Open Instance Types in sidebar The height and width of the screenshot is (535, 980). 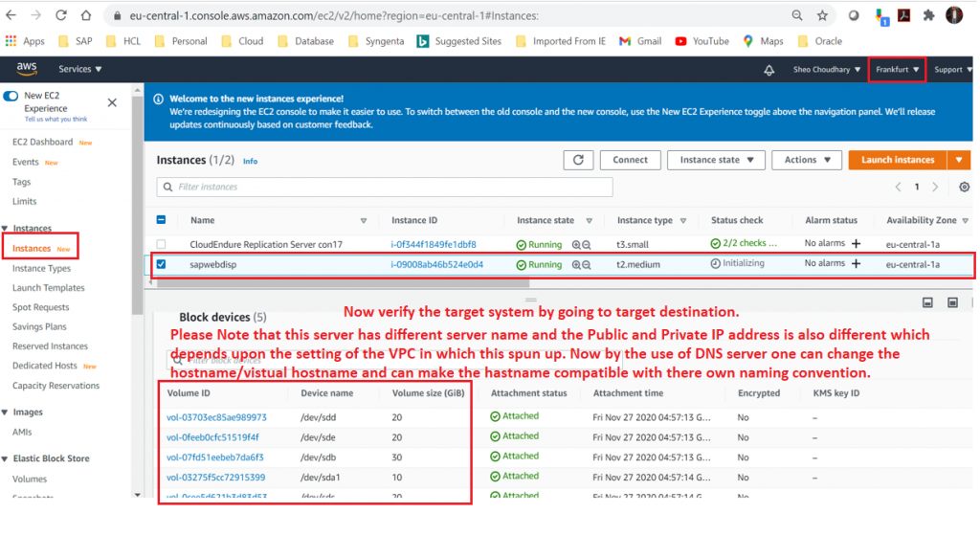pos(42,268)
